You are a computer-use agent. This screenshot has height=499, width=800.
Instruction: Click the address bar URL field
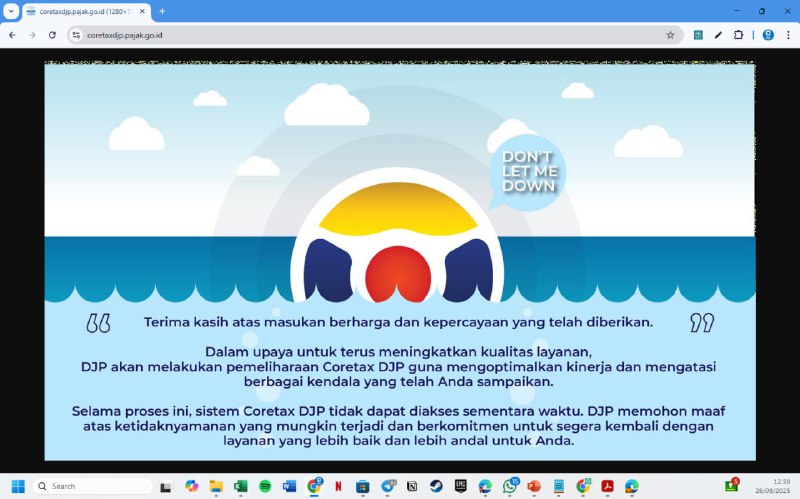click(x=350, y=34)
